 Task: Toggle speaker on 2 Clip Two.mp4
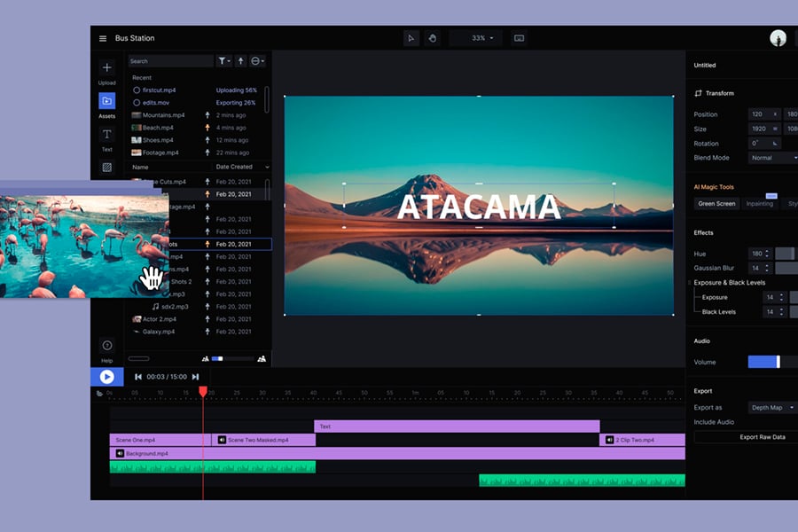pyautogui.click(x=609, y=440)
